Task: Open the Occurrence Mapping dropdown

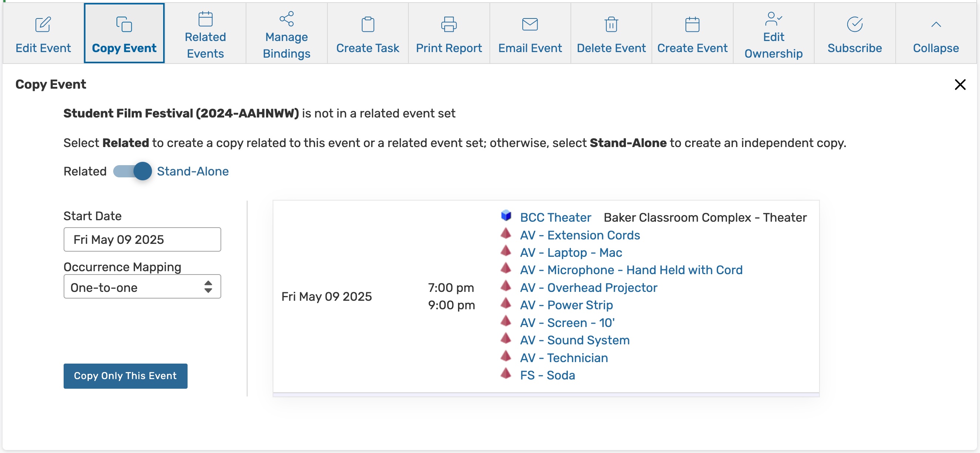Action: (142, 287)
